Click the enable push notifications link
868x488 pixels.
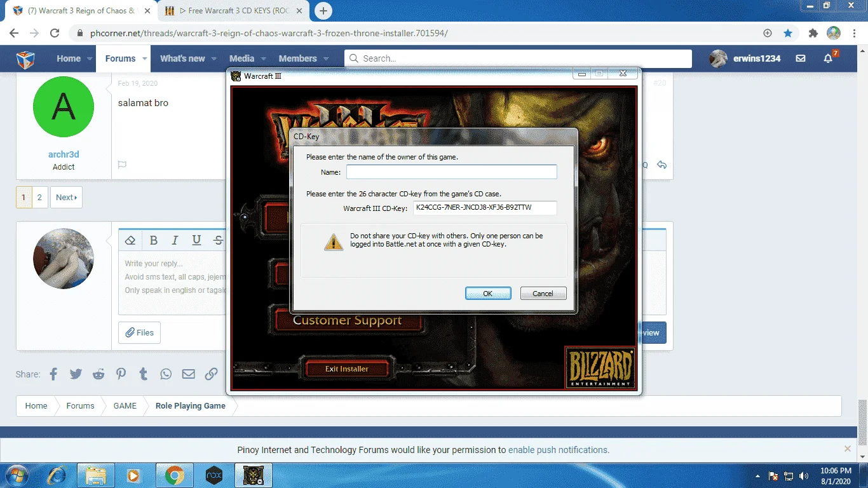click(559, 450)
